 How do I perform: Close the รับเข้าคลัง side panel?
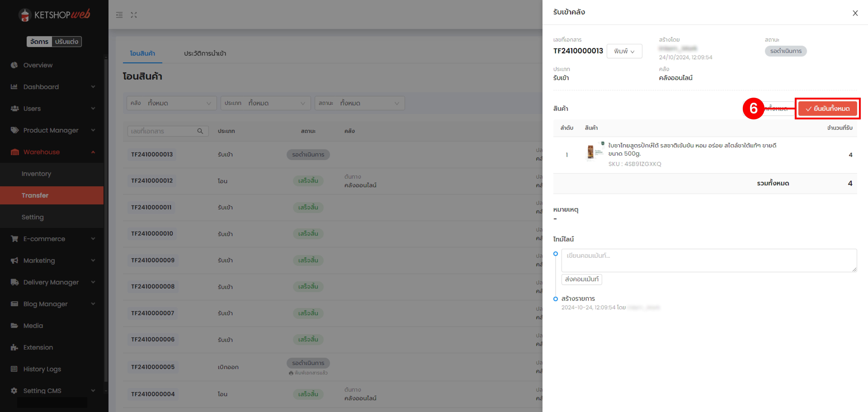(855, 13)
